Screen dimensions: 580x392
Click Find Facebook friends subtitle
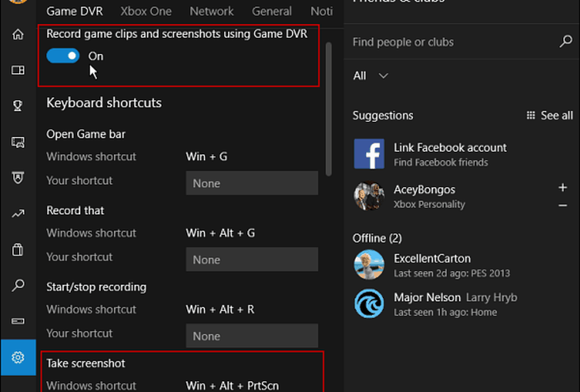point(441,162)
